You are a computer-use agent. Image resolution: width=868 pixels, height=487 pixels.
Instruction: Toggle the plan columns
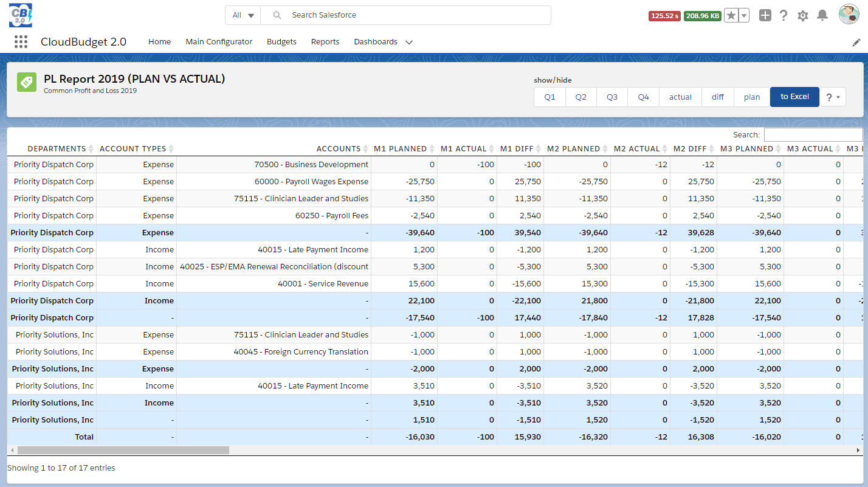point(752,97)
